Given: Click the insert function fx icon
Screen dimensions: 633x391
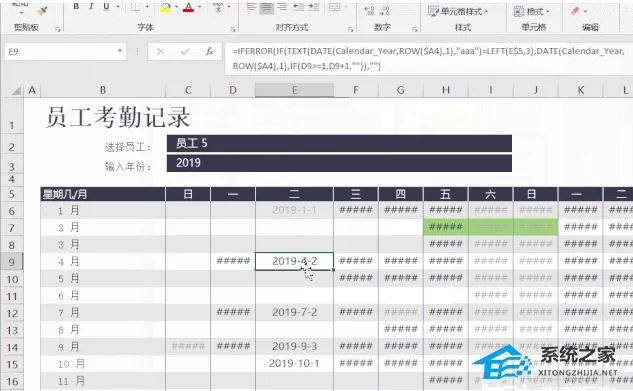Looking at the screenshot, I should pyautogui.click(x=209, y=51).
